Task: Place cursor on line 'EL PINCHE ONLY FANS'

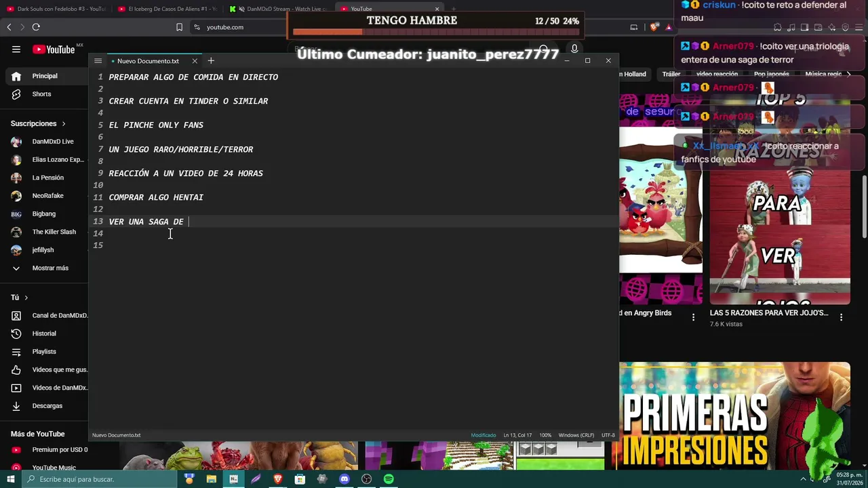Action: click(156, 125)
